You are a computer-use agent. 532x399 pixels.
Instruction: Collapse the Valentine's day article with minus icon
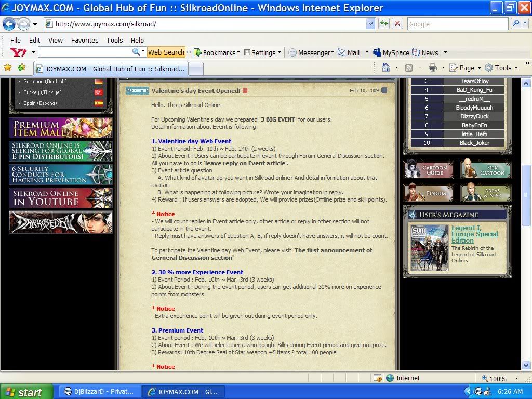point(384,90)
